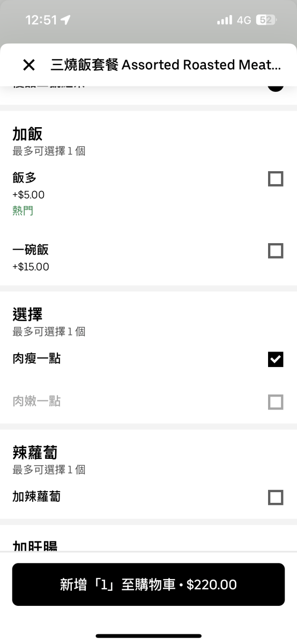Viewport: 297px width, 644px height.
Task: Select the greyed 肉嫩一點 checkbox
Action: coord(276,402)
